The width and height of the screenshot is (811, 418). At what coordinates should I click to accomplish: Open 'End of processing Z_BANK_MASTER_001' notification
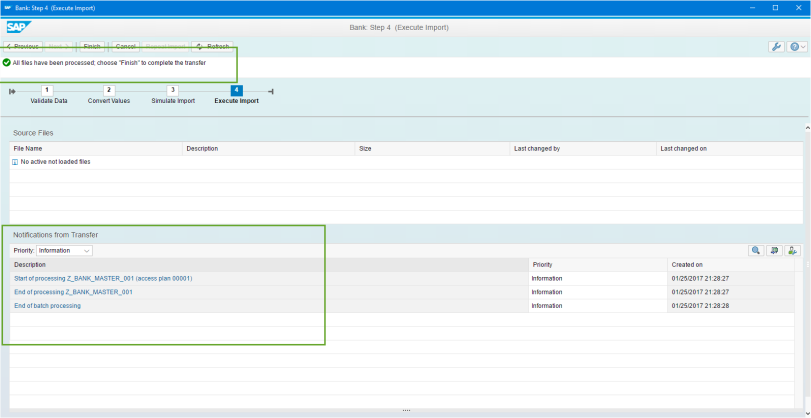point(73,292)
